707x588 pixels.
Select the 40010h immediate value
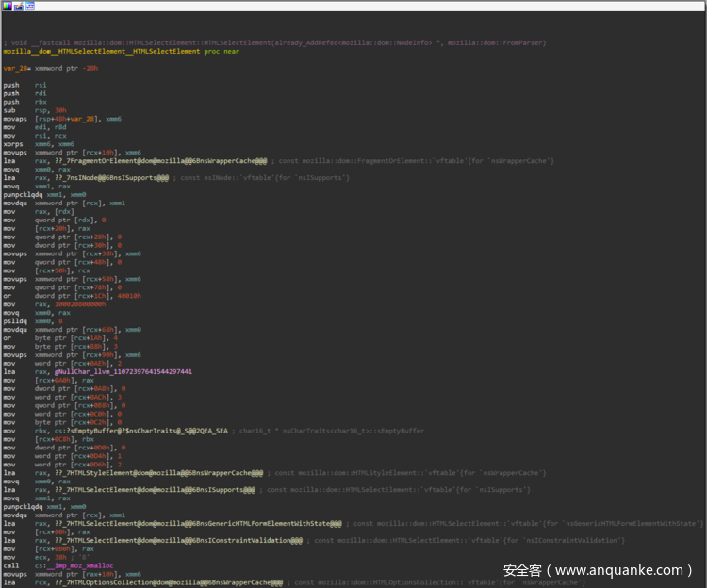pos(128,295)
